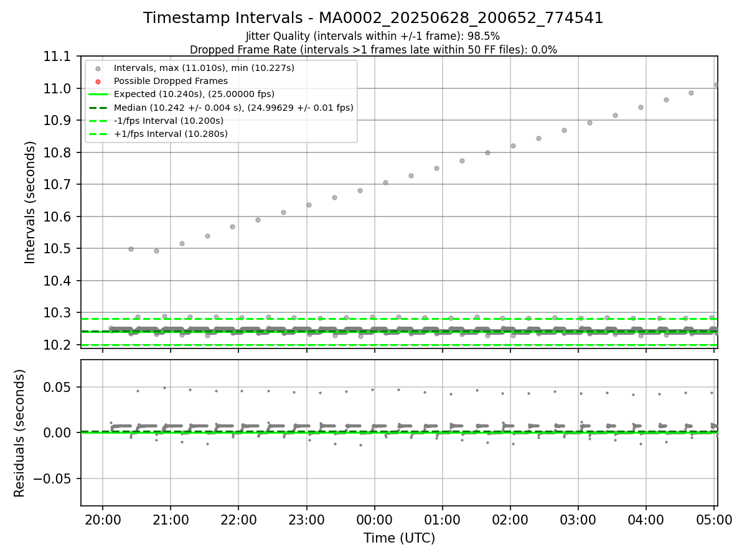Click the Intervals (seconds) y-axis label
Screen dimensions: 747x560
click(x=31, y=202)
